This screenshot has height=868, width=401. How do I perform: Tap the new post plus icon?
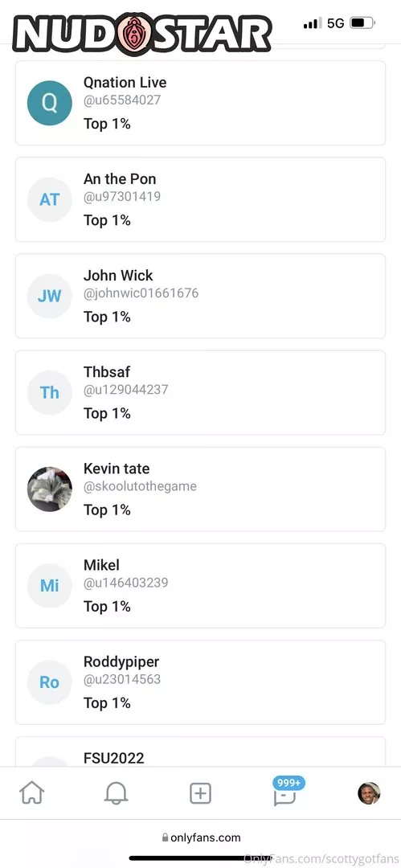200,793
